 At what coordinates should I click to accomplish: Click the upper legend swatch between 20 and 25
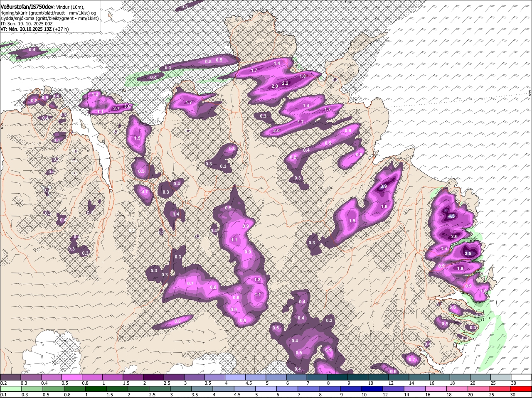[x=481, y=377]
